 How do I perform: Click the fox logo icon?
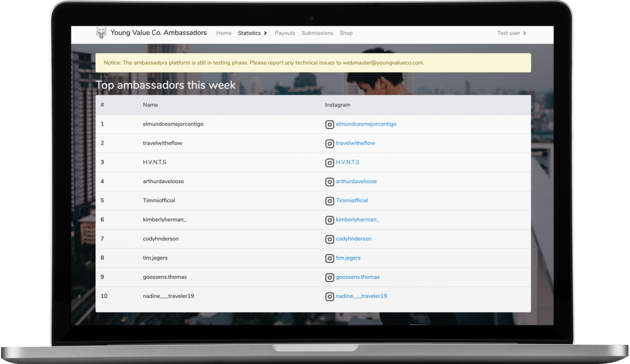click(101, 33)
